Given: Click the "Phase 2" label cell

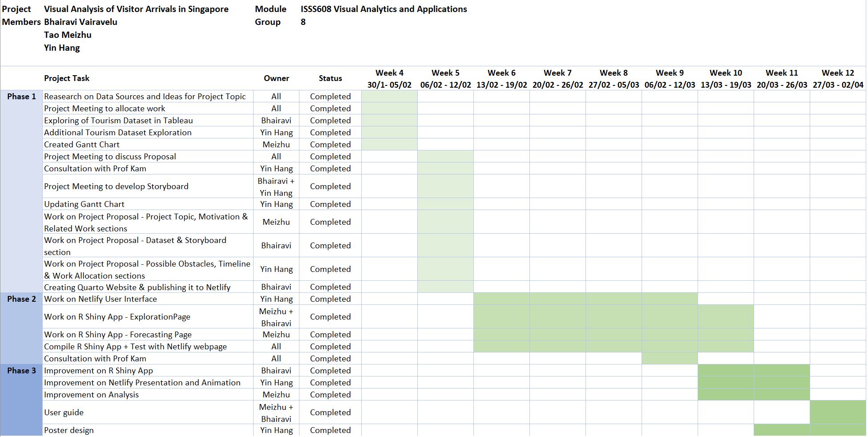Looking at the screenshot, I should click(x=21, y=299).
